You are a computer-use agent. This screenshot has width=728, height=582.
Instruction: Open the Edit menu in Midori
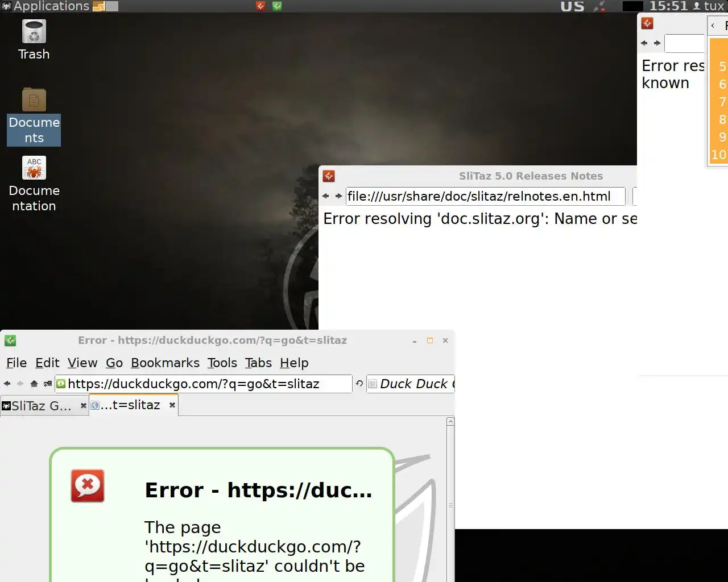coord(47,363)
